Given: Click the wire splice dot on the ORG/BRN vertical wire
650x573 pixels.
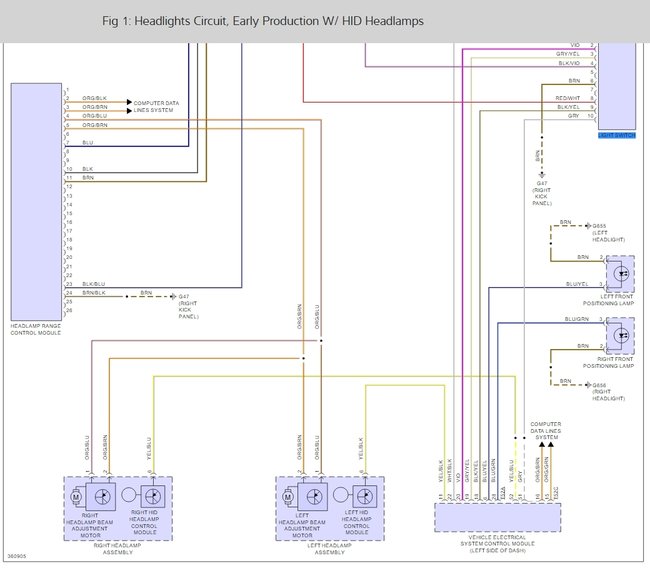Looking at the screenshot, I should pyautogui.click(x=303, y=358).
